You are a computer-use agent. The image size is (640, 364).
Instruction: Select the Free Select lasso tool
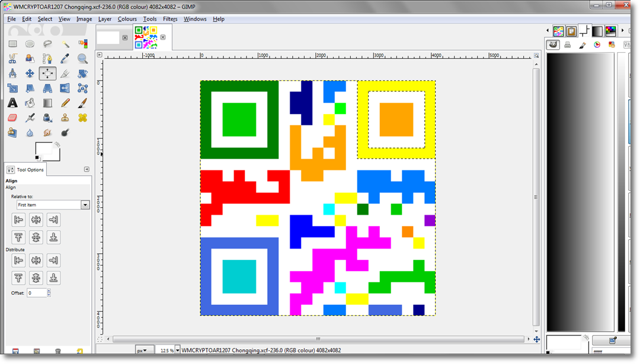[x=47, y=44]
